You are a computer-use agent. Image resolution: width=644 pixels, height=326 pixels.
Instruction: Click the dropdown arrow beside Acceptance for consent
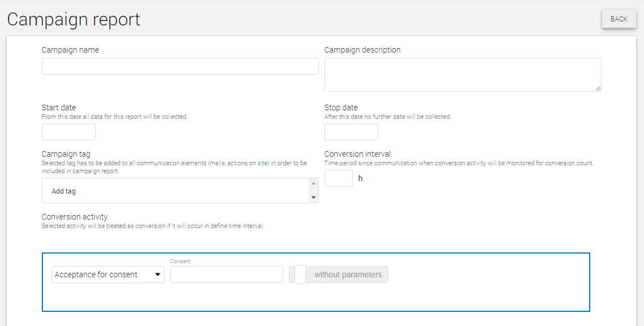[x=157, y=274]
